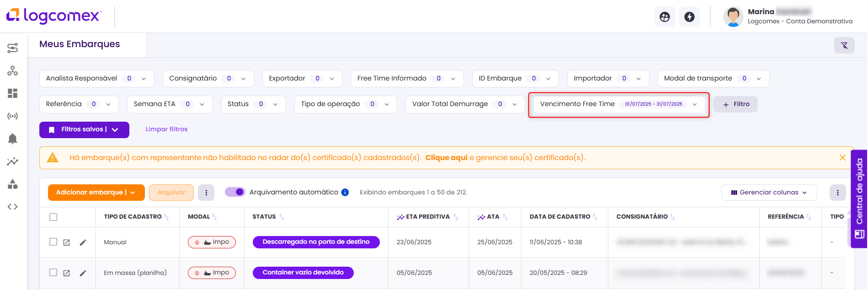
Task: Expand the Gerenciar colunas dropdown
Action: pos(769,193)
